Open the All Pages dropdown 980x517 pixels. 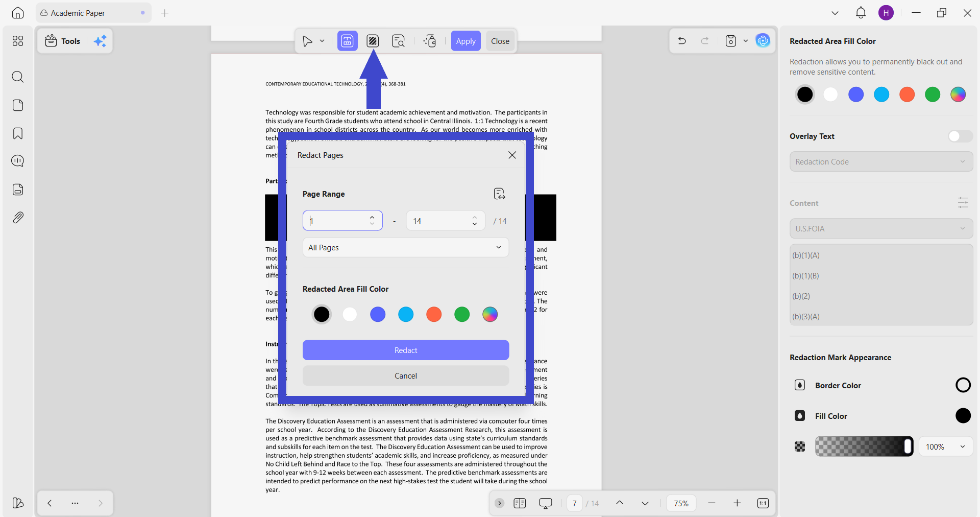406,247
